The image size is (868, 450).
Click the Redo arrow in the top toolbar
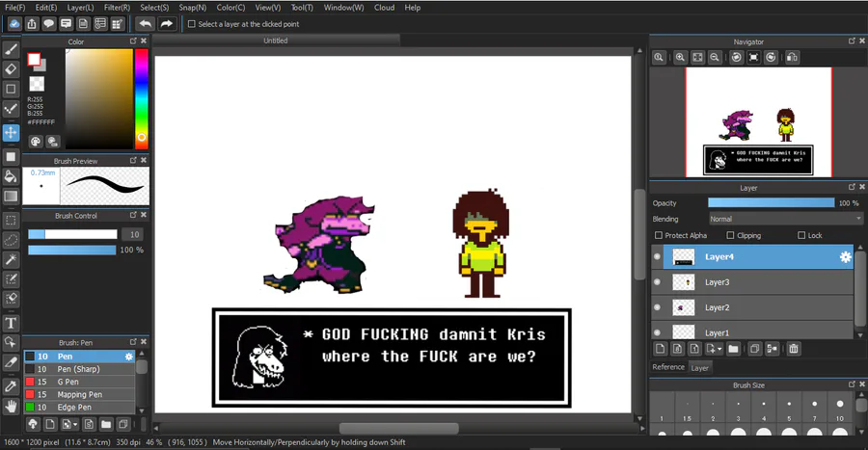(x=166, y=24)
